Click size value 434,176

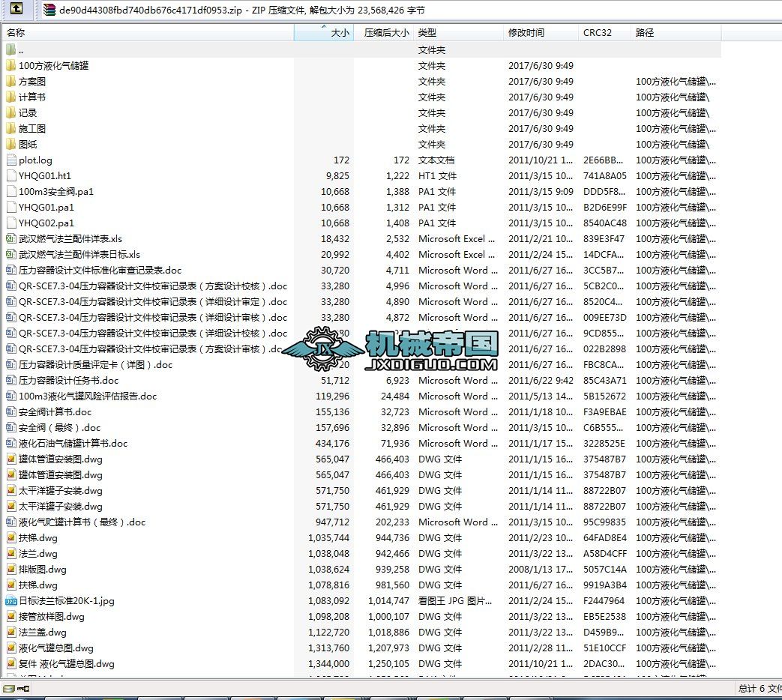[x=332, y=443]
